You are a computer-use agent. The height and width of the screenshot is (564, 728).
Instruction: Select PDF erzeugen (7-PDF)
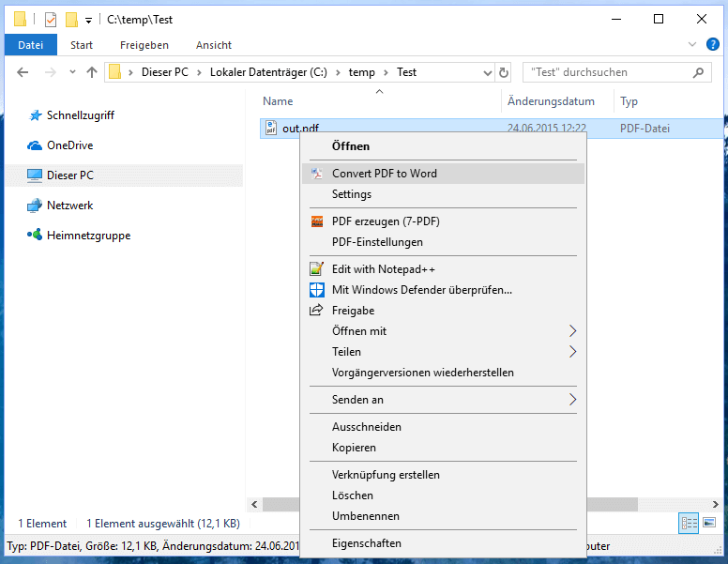(443, 221)
